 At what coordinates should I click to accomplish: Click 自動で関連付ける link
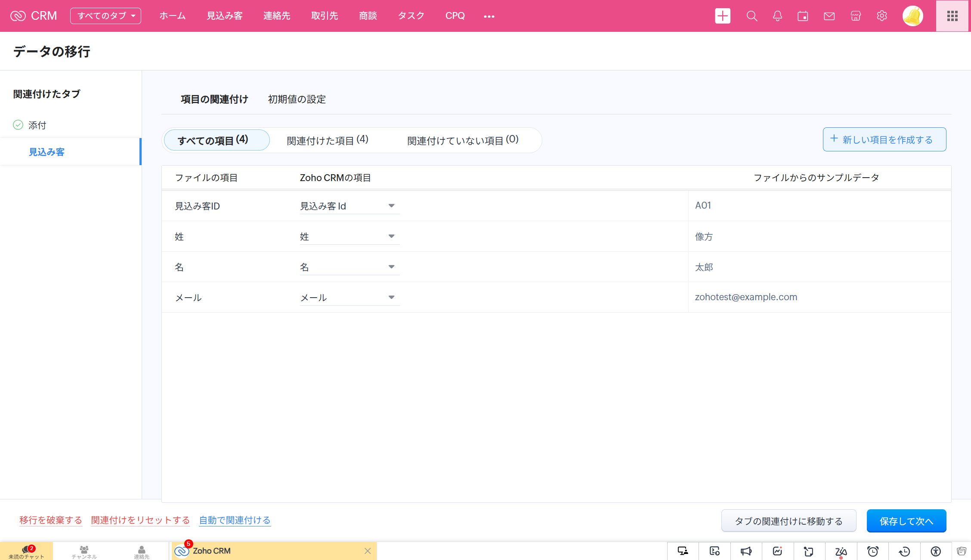tap(235, 520)
